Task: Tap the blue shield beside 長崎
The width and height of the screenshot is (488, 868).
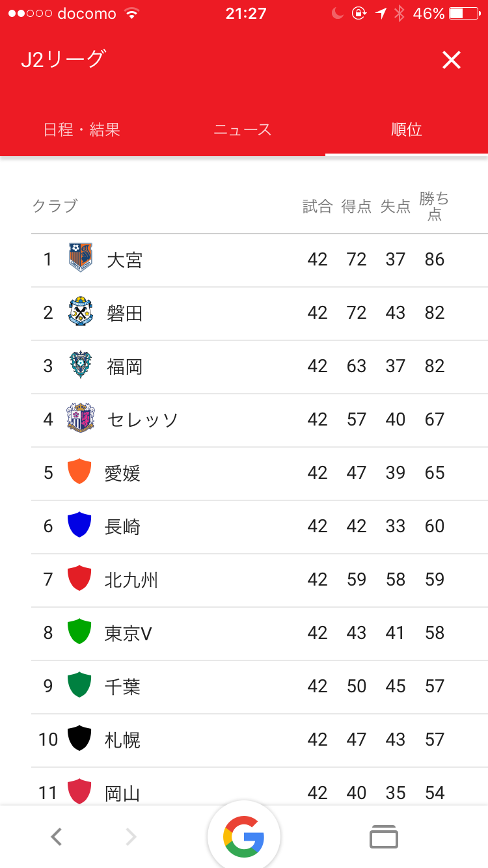Action: [x=79, y=526]
